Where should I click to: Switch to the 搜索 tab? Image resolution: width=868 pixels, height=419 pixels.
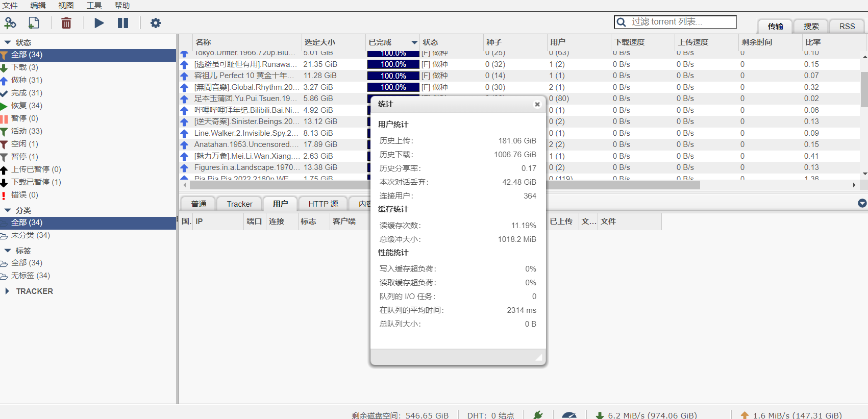tap(811, 26)
